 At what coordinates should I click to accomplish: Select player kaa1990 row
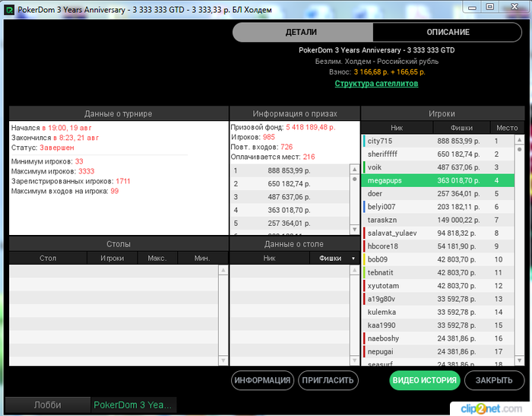tap(438, 325)
